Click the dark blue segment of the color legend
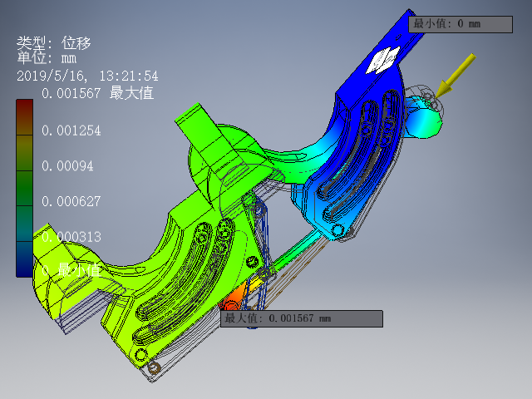This screenshot has height=399, width=532. pos(25,259)
